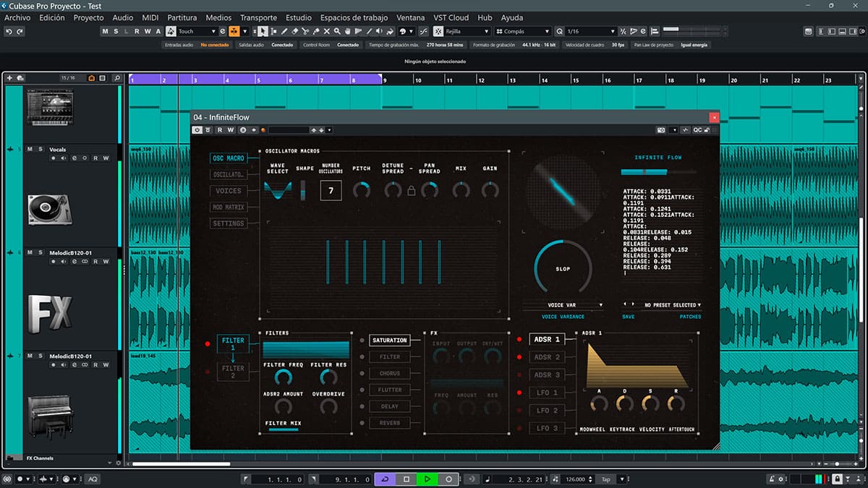Open the snap options dropdown arrow

[245, 31]
